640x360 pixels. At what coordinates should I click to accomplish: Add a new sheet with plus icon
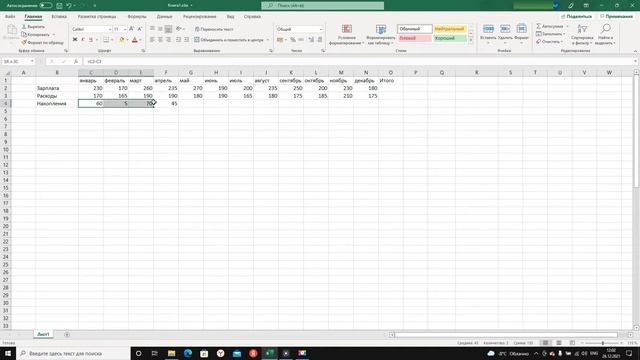(67, 334)
